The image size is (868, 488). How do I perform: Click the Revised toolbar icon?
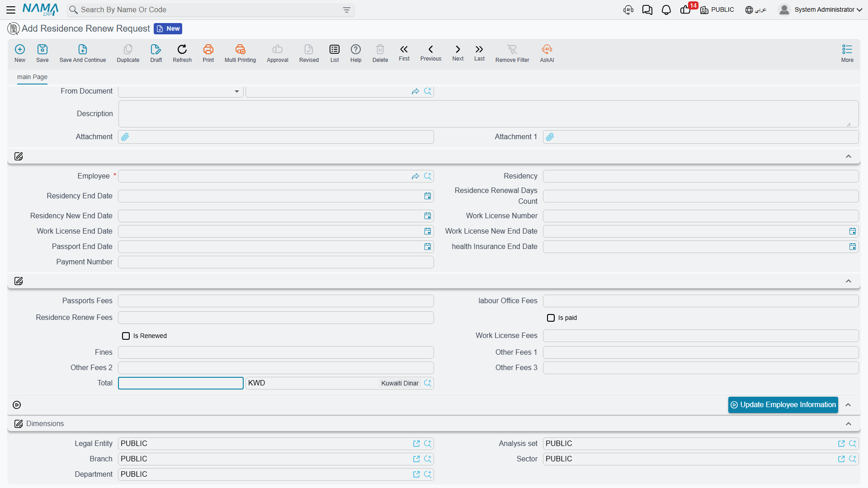coord(309,53)
